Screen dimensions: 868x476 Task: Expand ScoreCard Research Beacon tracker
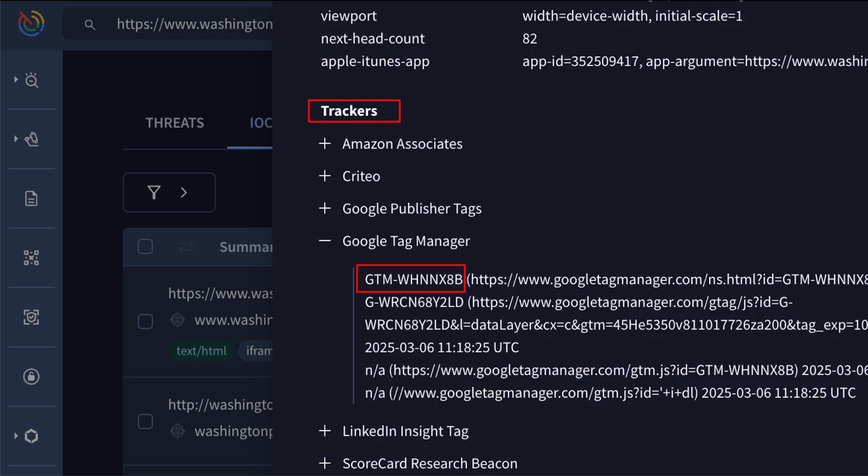click(x=325, y=463)
